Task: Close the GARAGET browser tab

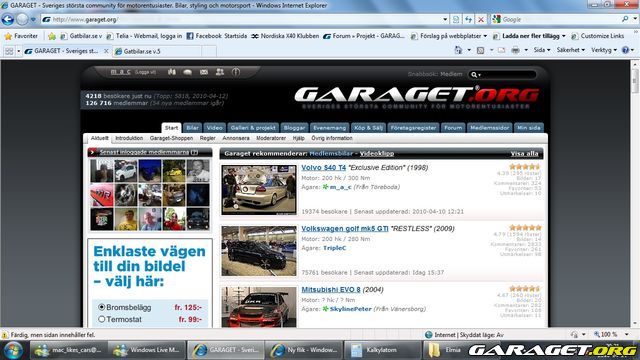Action: coord(106,51)
